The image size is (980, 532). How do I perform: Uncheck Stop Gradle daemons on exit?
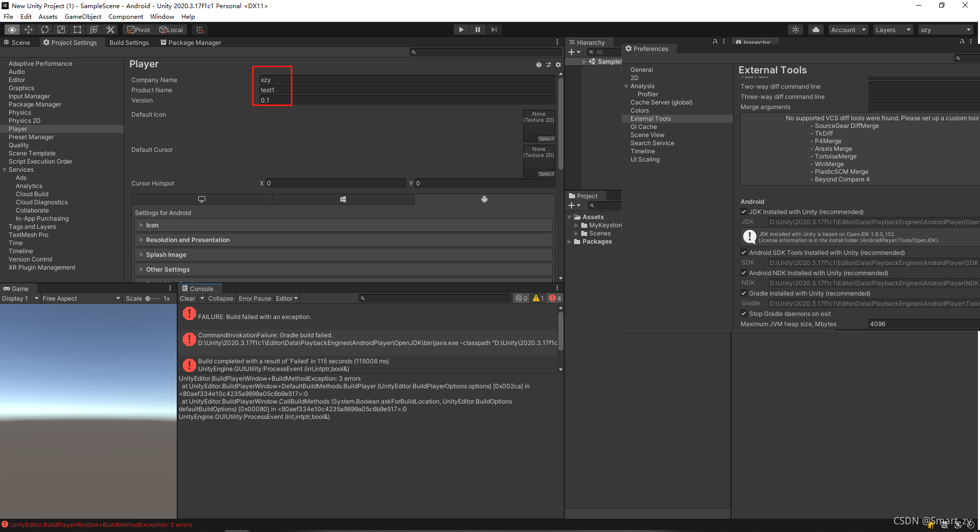(744, 313)
